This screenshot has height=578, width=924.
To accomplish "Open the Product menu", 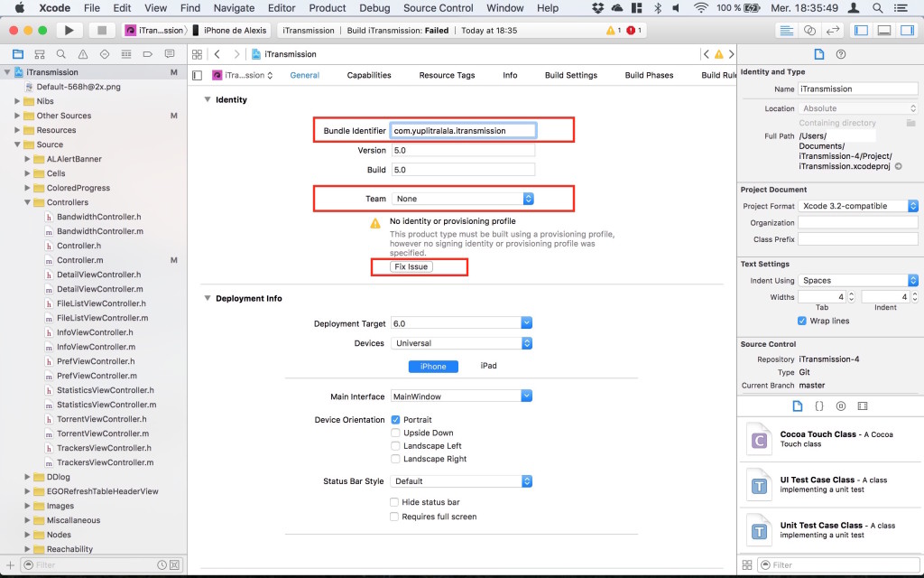I will click(327, 8).
